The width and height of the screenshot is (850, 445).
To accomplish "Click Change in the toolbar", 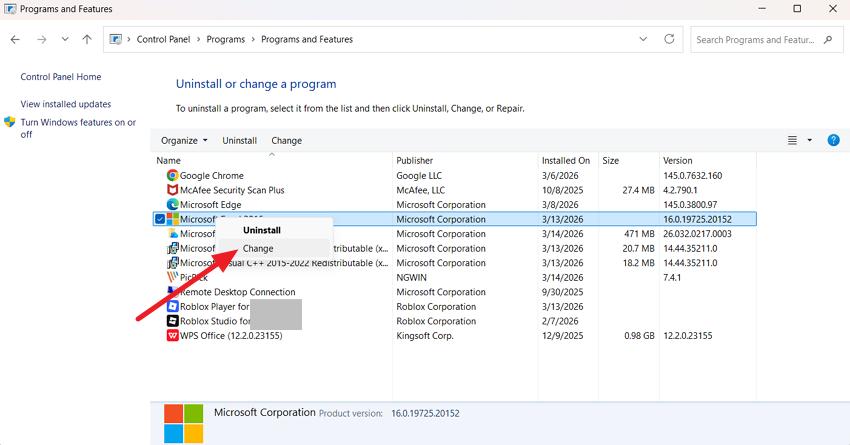I will point(286,140).
